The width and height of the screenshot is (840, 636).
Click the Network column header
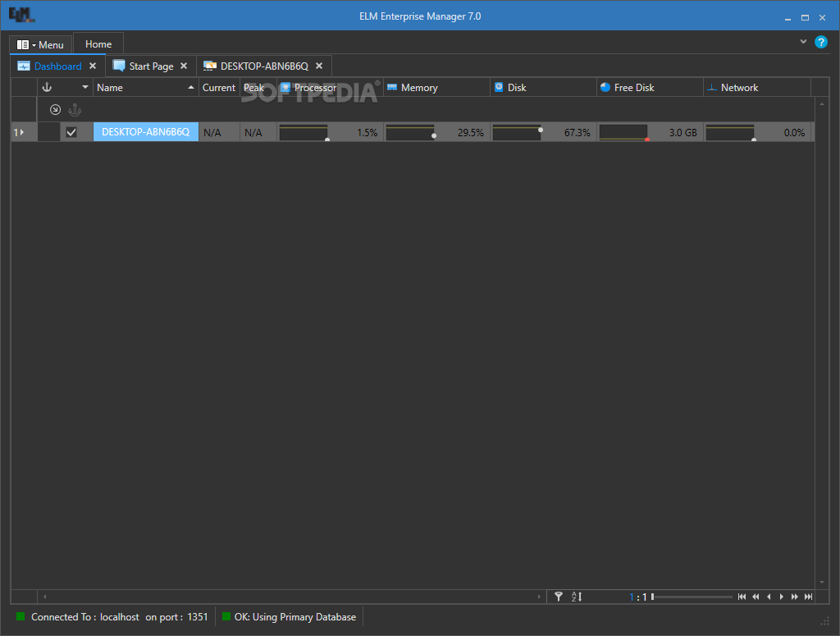[x=756, y=87]
